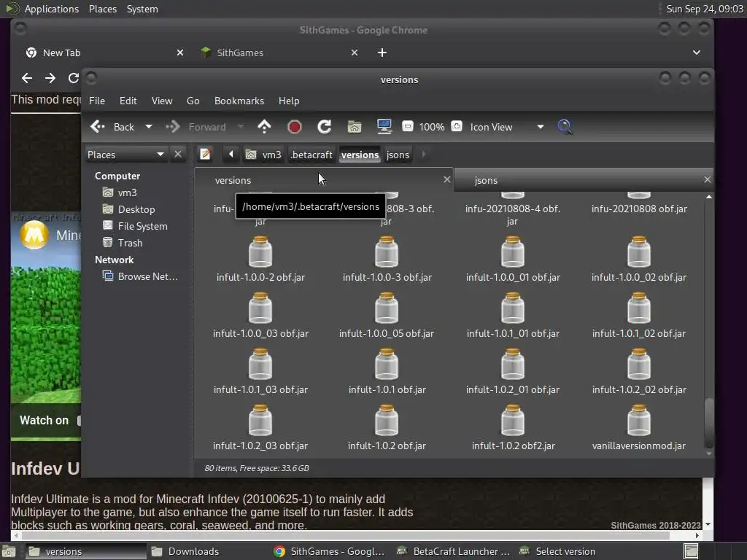The image size is (747, 560).
Task: Select infult-1.0.2_02 obf.jar file icon
Action: click(x=639, y=365)
